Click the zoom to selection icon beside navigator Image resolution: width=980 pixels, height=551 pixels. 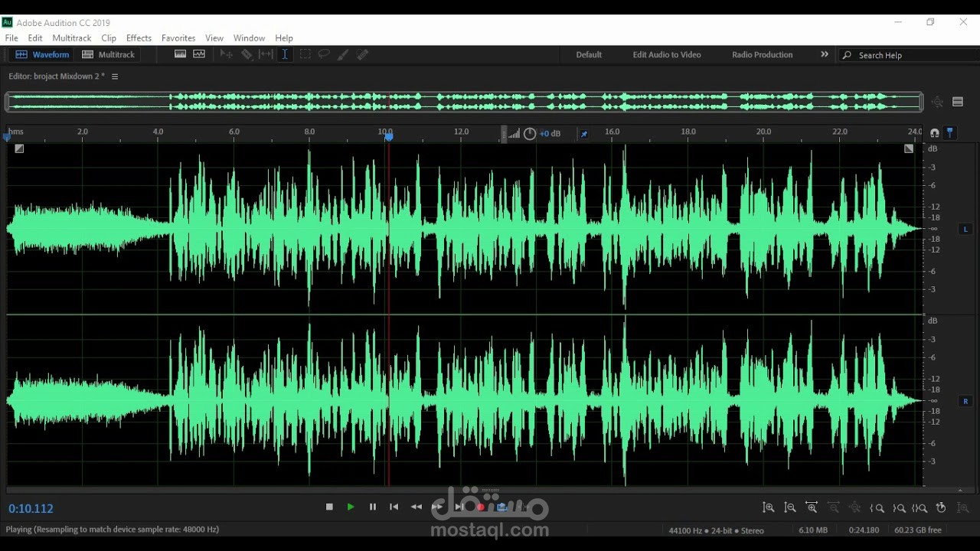coord(937,102)
